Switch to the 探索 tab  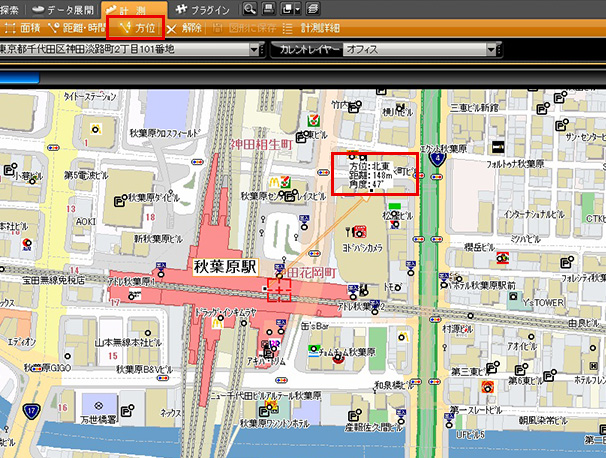click(x=9, y=9)
